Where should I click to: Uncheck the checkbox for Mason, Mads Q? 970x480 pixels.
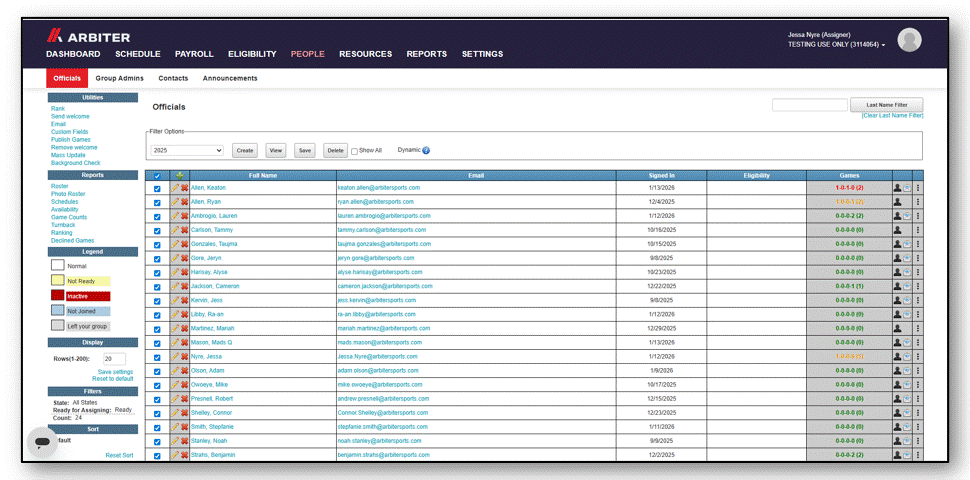(157, 343)
